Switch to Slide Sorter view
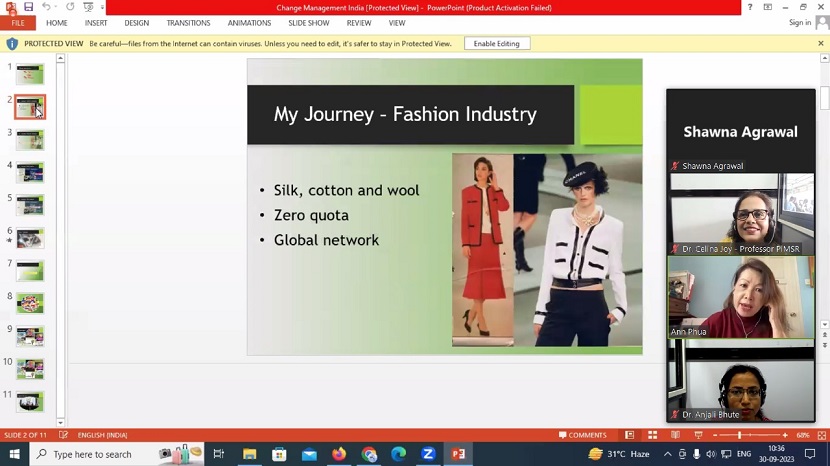Viewport: 830px width, 466px height. pyautogui.click(x=652, y=435)
